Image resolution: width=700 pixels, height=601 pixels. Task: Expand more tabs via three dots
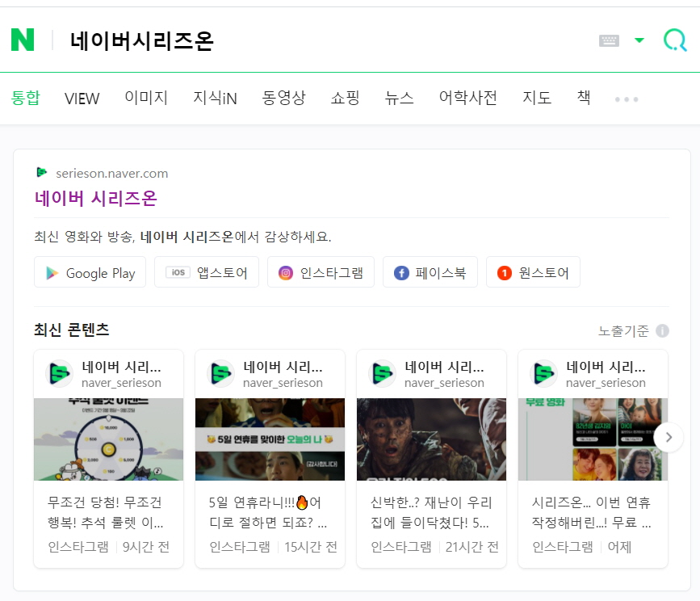coord(627,99)
